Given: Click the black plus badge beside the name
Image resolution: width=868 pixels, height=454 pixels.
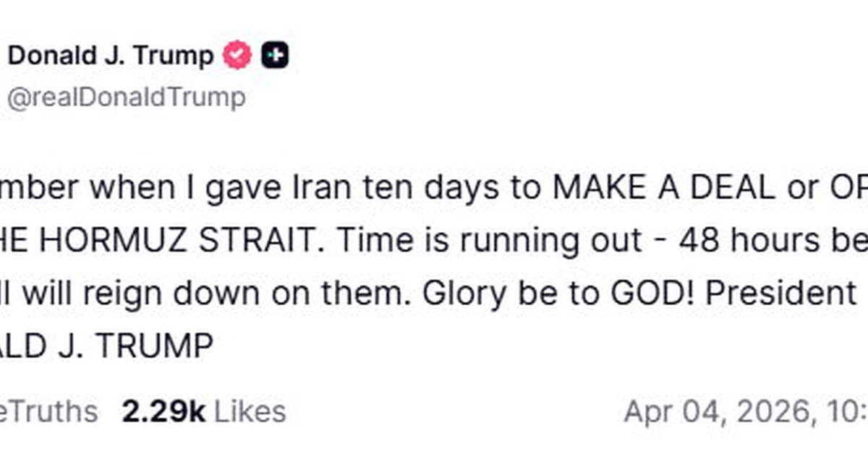Looking at the screenshot, I should (x=275, y=56).
